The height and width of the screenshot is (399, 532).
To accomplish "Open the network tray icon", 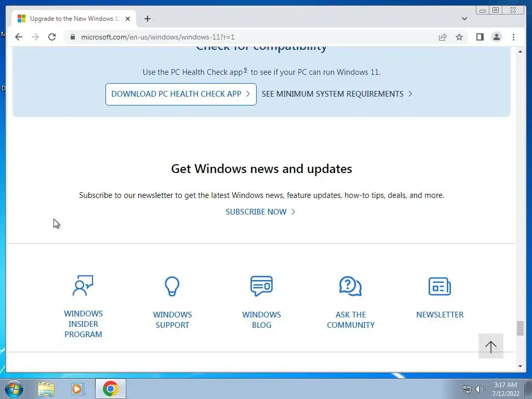I will click(467, 389).
